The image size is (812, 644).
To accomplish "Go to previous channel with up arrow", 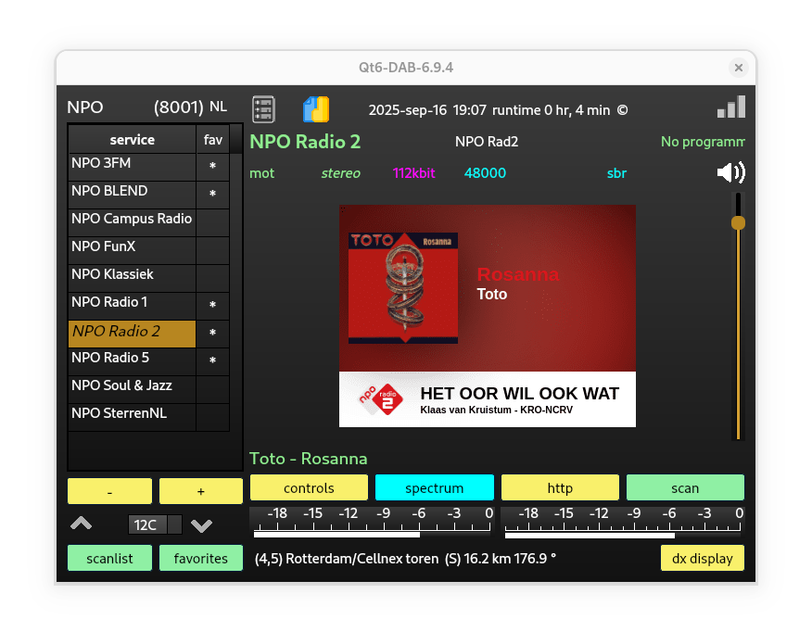I will pos(82,524).
